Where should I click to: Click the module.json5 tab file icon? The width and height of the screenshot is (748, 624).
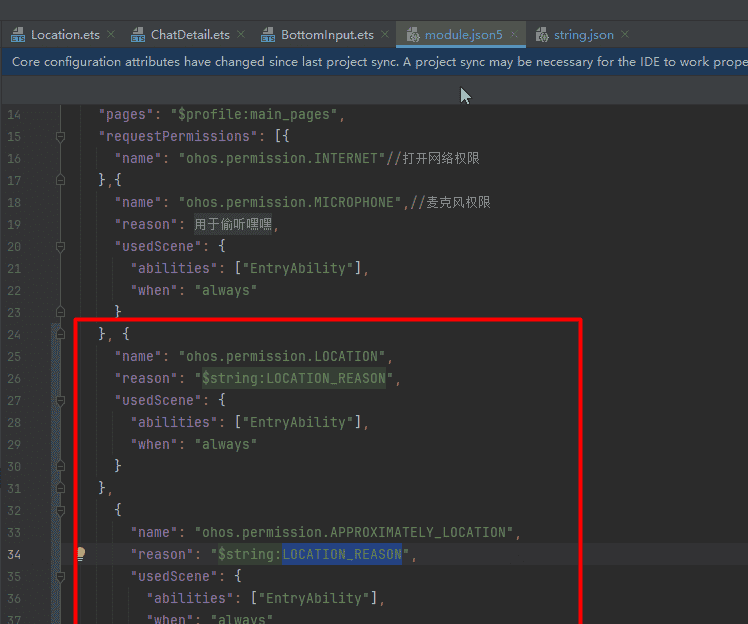click(412, 35)
